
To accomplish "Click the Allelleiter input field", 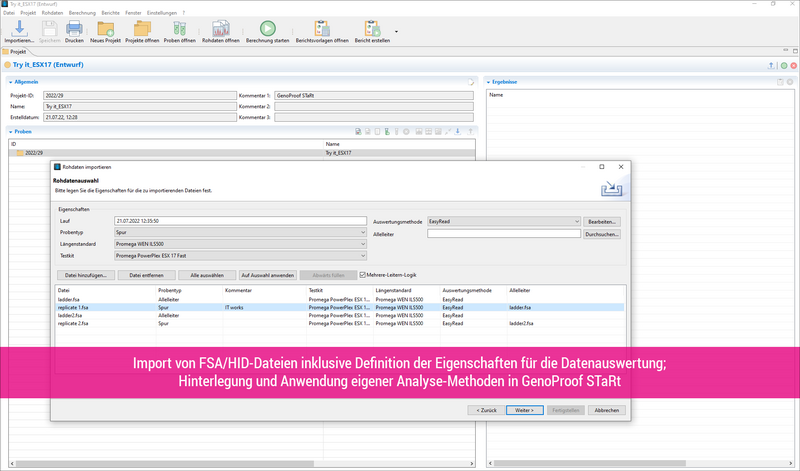I will (503, 234).
